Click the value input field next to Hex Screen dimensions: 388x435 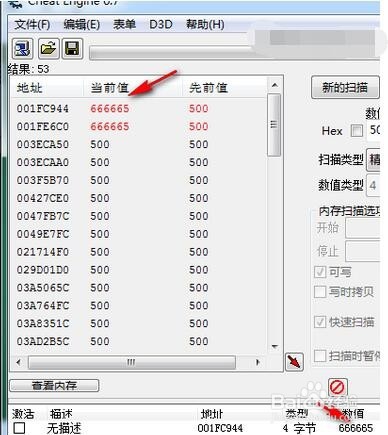click(x=373, y=130)
